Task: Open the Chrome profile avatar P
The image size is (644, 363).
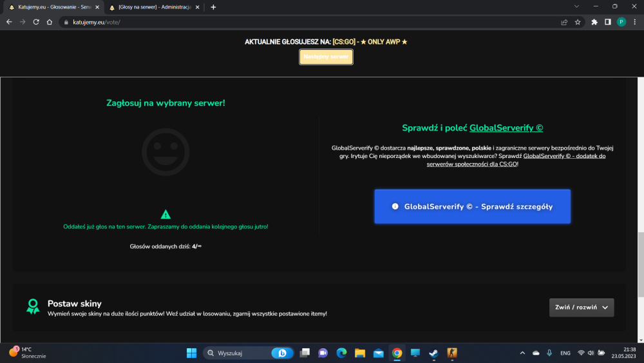Action: pos(621,22)
